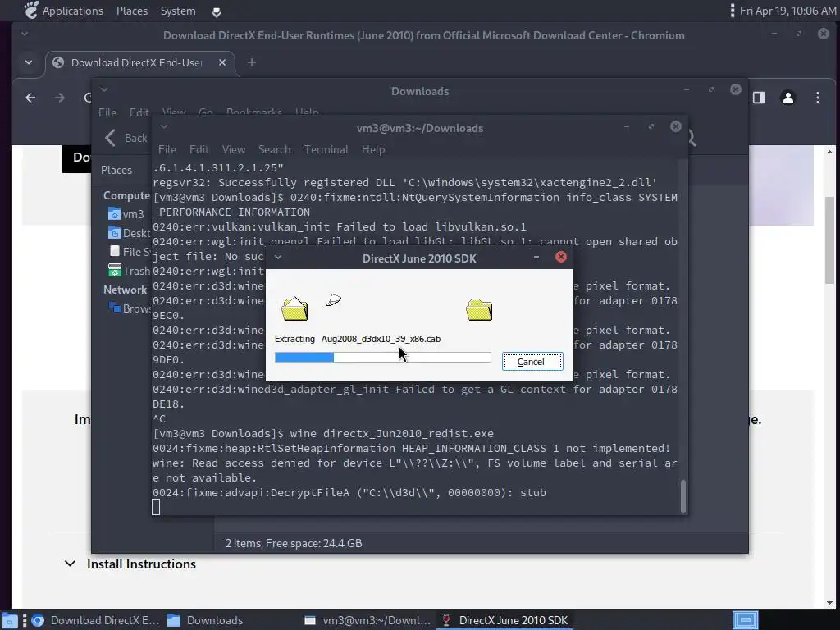Click the workspace switcher in bottom panel
The image size is (840, 630).
pyautogui.click(x=745, y=620)
